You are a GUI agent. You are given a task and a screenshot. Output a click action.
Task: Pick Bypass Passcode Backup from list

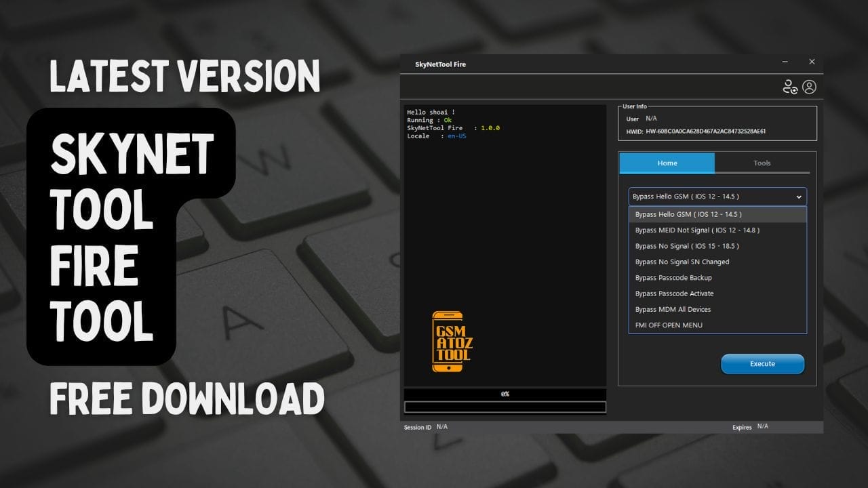click(x=717, y=277)
